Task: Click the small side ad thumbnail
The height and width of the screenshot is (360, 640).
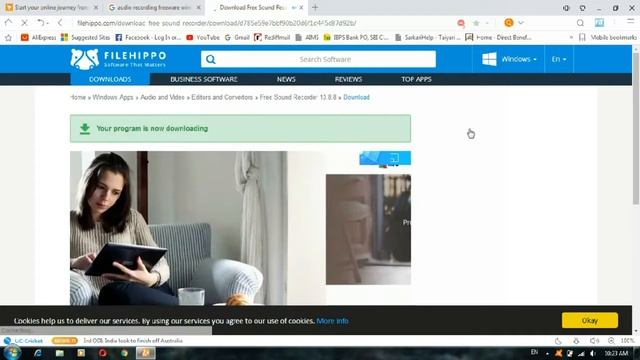Action: [x=368, y=229]
